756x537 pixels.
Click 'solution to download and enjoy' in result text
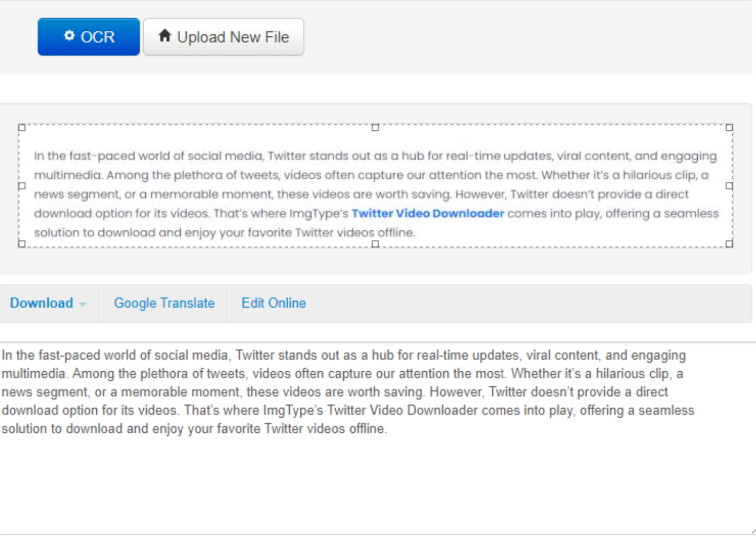point(92,429)
